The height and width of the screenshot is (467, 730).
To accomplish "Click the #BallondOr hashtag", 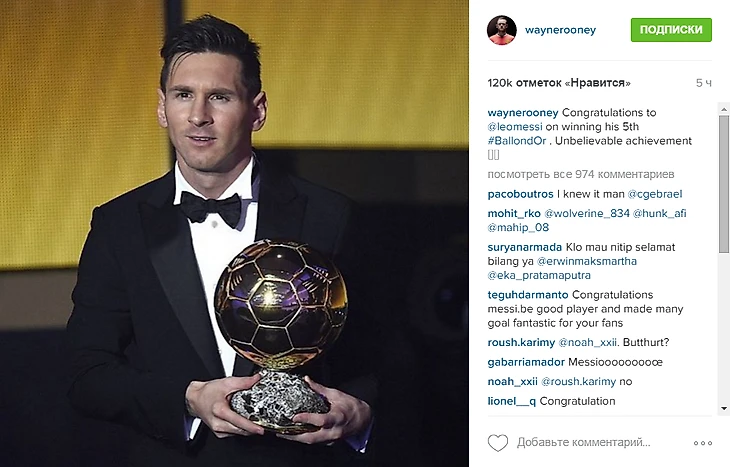I will (517, 141).
